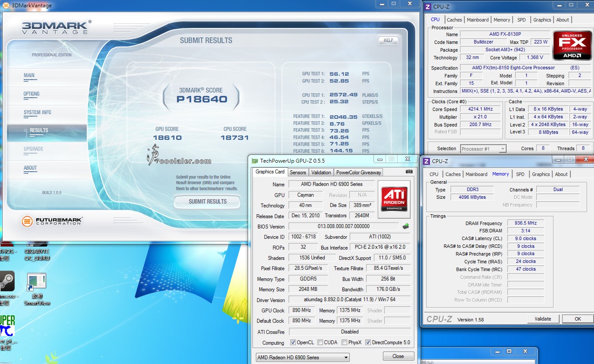
Task: Select the Graphics Card tab in GPU-Z
Action: point(270,172)
